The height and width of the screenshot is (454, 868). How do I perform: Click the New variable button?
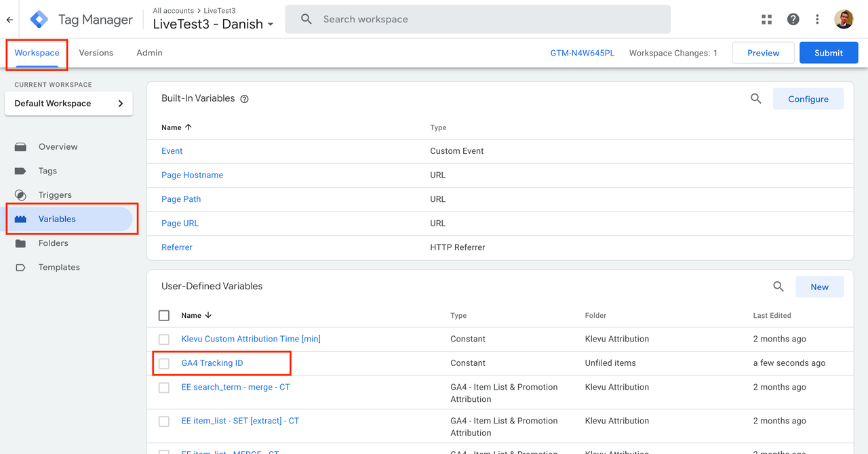[x=820, y=287]
